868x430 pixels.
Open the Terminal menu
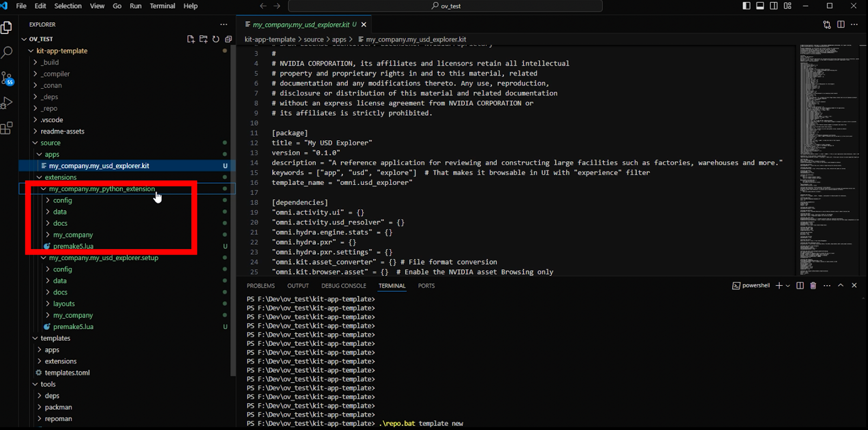coord(162,6)
